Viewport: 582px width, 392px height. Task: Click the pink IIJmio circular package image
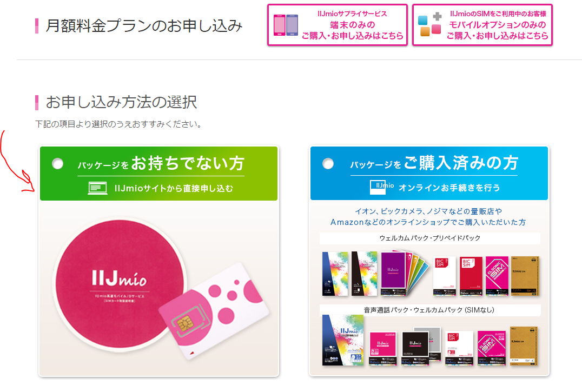120,285
